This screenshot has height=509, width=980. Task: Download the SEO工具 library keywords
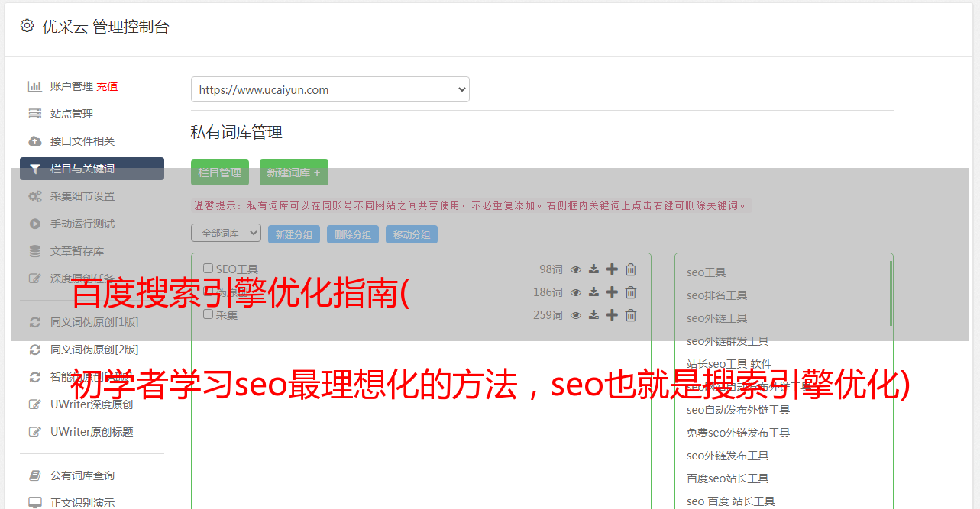coord(593,269)
